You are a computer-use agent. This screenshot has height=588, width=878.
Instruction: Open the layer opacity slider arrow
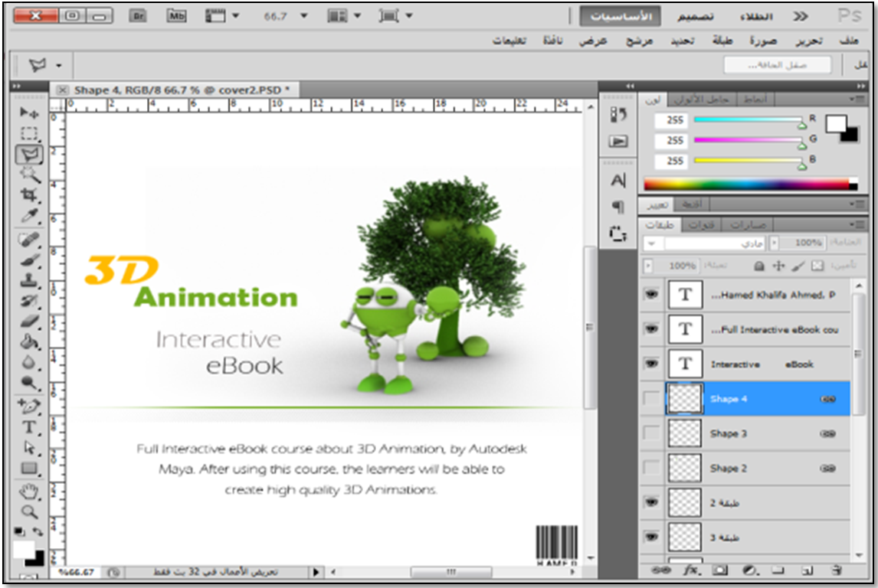[x=774, y=243]
